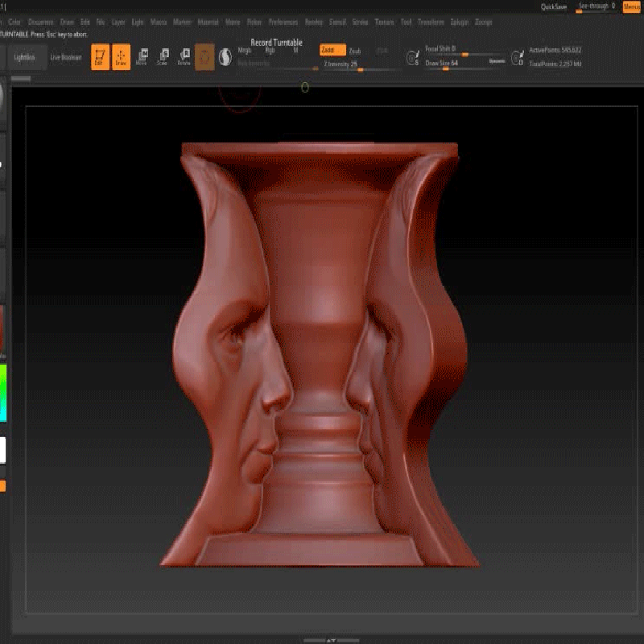The width and height of the screenshot is (644, 644).
Task: Toggle Live Boolean rendering
Action: point(66,57)
